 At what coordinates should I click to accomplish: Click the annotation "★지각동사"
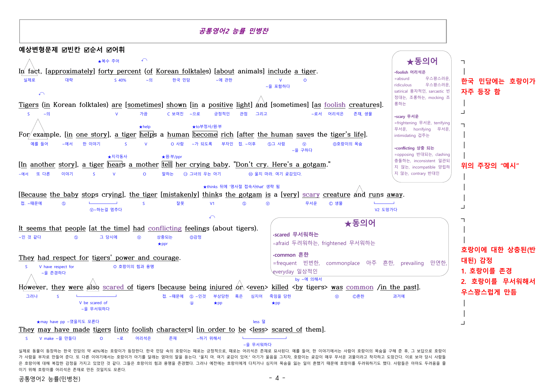point(117,157)
